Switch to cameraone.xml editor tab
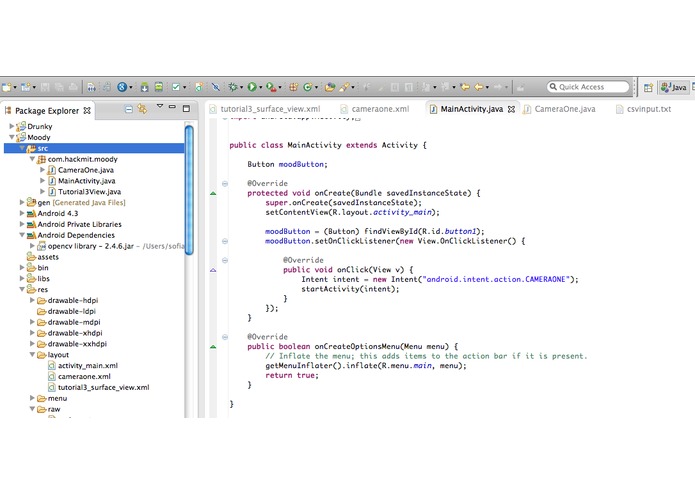Screen dimensions: 695x494 tap(375, 109)
